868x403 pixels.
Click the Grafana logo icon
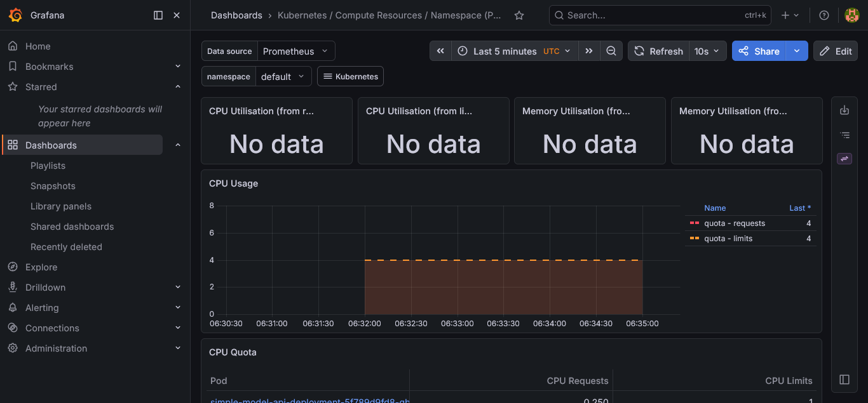16,15
